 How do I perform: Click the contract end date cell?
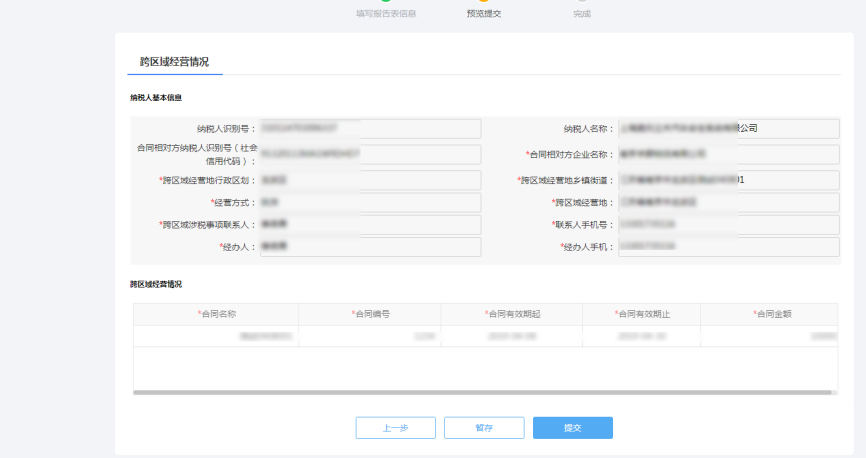coord(642,336)
